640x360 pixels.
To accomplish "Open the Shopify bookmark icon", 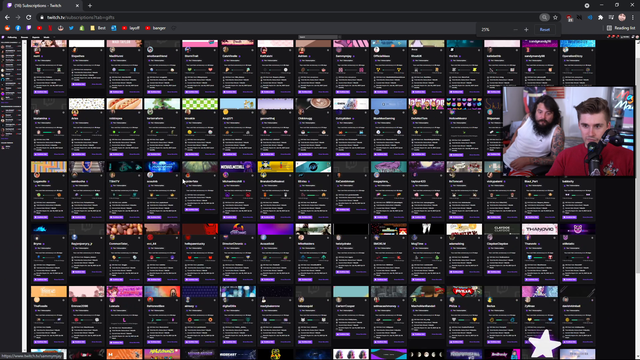I will 82,28.
